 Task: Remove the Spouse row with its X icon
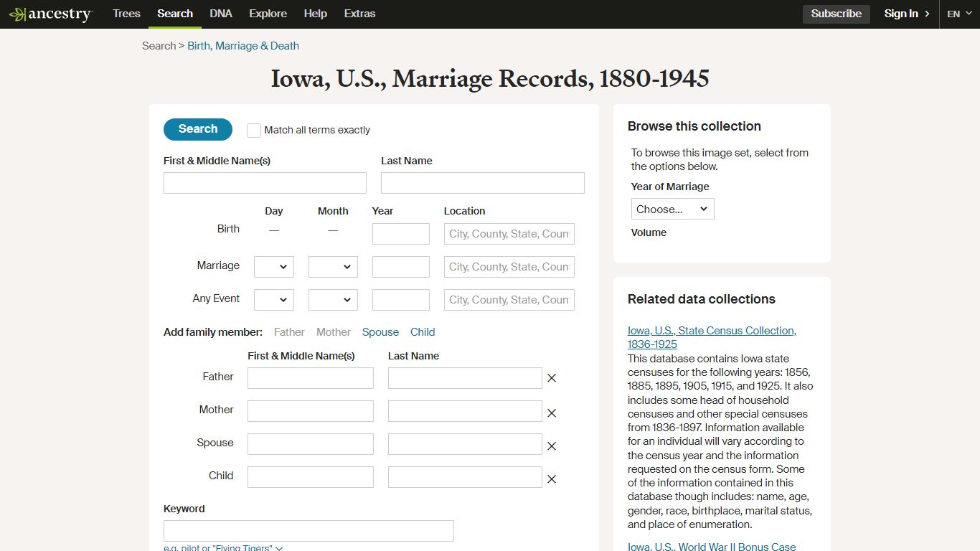[552, 446]
